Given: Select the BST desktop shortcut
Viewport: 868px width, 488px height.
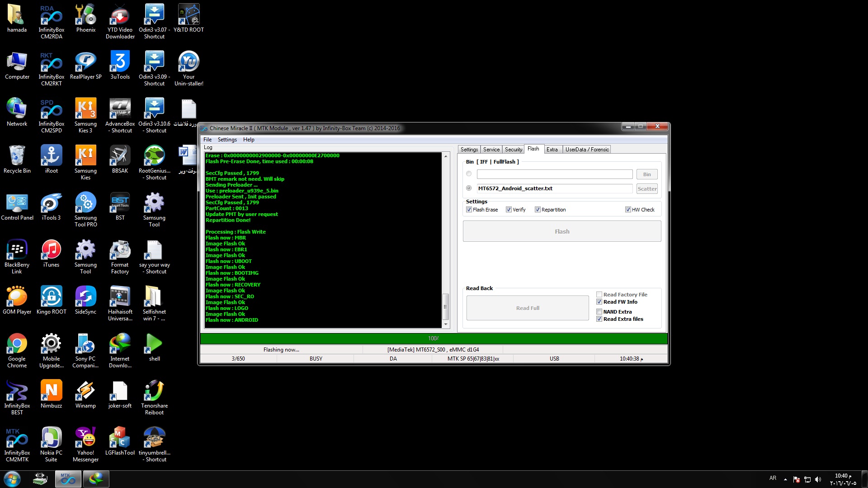Looking at the screenshot, I should point(120,206).
